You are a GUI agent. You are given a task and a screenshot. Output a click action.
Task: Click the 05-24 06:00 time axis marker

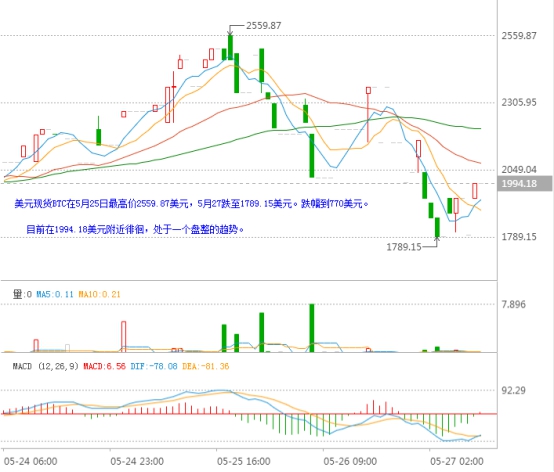pyautogui.click(x=30, y=461)
